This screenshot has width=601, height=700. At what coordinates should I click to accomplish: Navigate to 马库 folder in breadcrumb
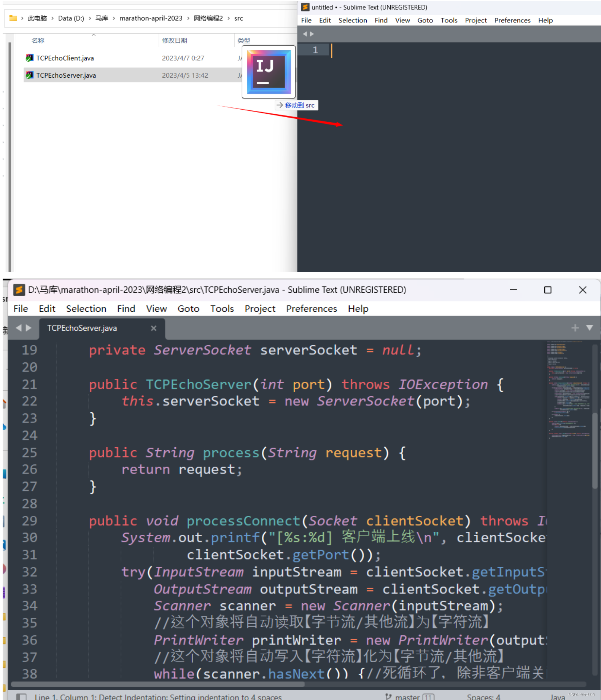(102, 18)
